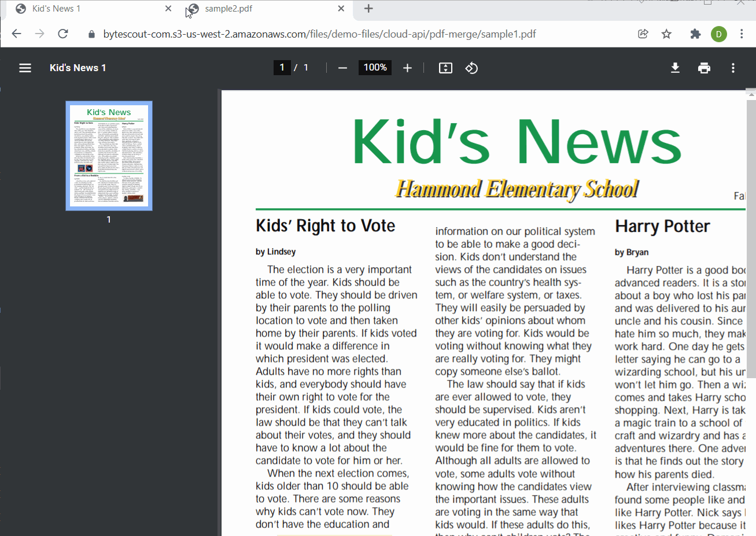Open the PDF viewer more actions menu
This screenshot has height=536, width=756.
(x=733, y=68)
